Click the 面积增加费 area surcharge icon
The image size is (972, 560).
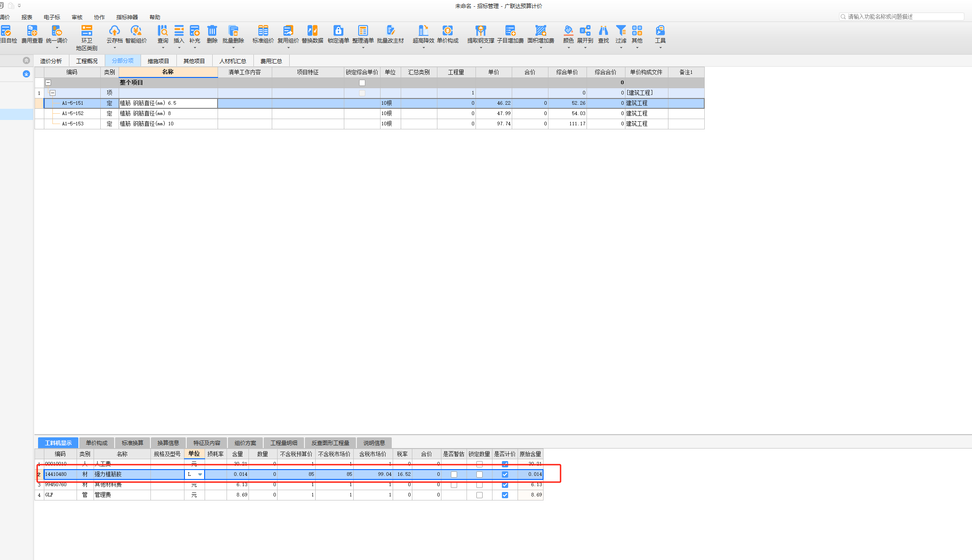(x=541, y=30)
